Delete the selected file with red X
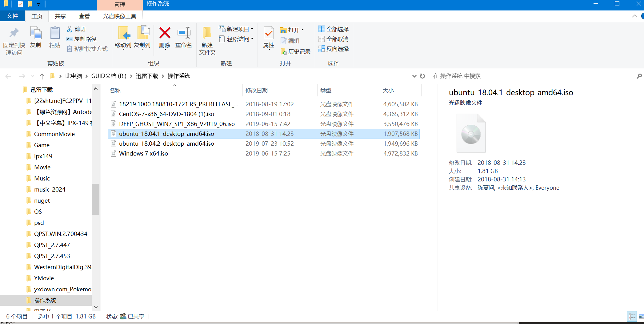Viewport: 644px width, 324px height. (x=165, y=38)
